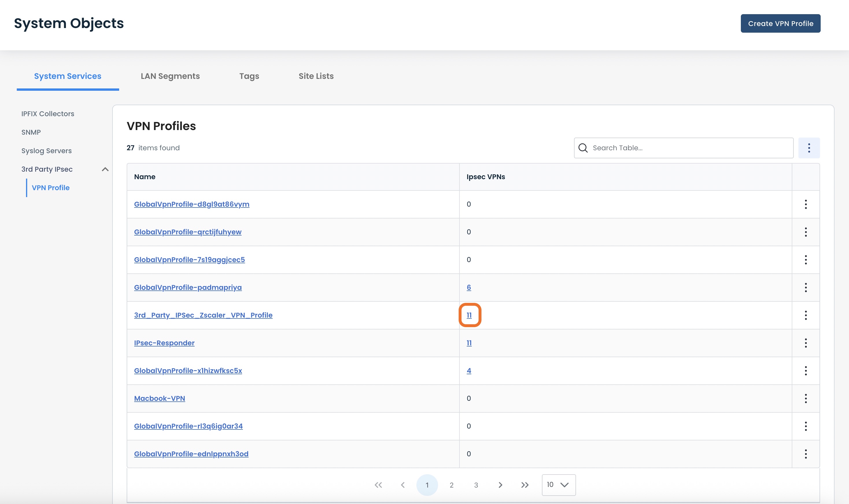This screenshot has height=504, width=849.
Task: Click Ipsec VPNs count 4 for x1hizwfksc5x
Action: pyautogui.click(x=468, y=370)
